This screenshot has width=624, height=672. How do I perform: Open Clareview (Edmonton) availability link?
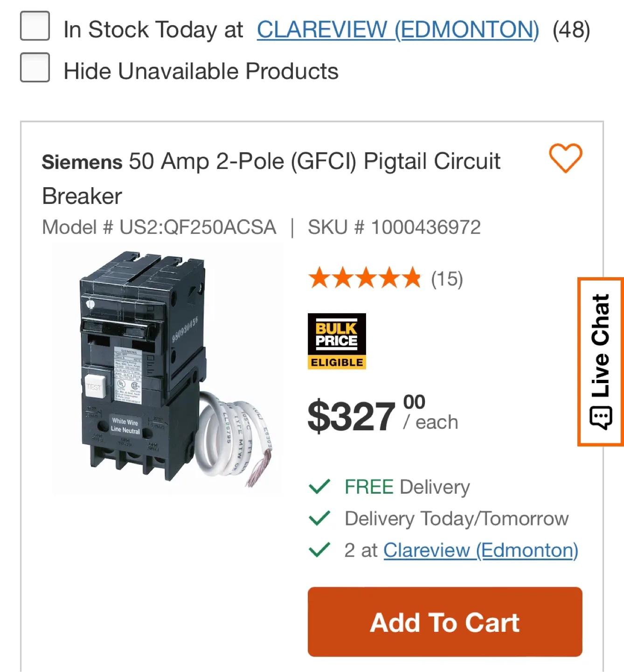click(480, 550)
